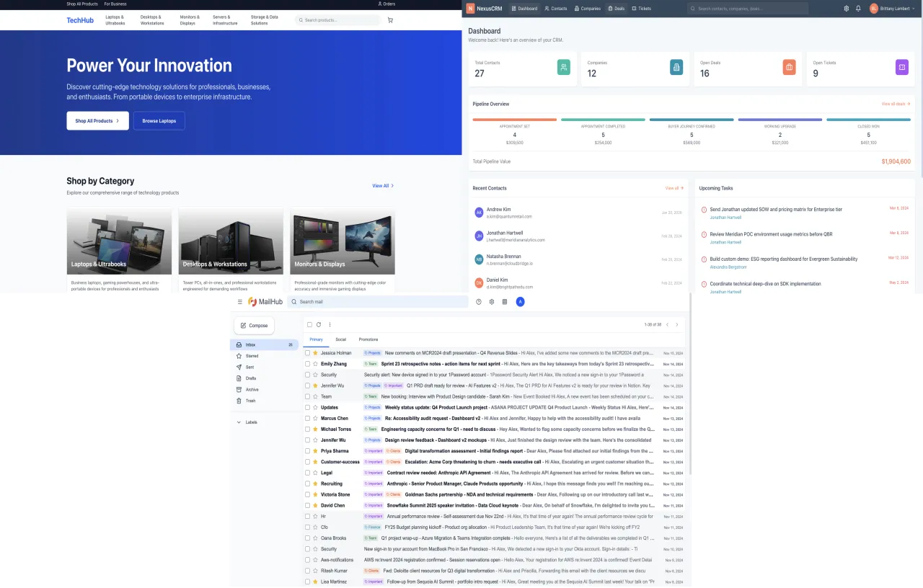
Task: Toggle the star on the Marcus Chen email
Action: 315,418
